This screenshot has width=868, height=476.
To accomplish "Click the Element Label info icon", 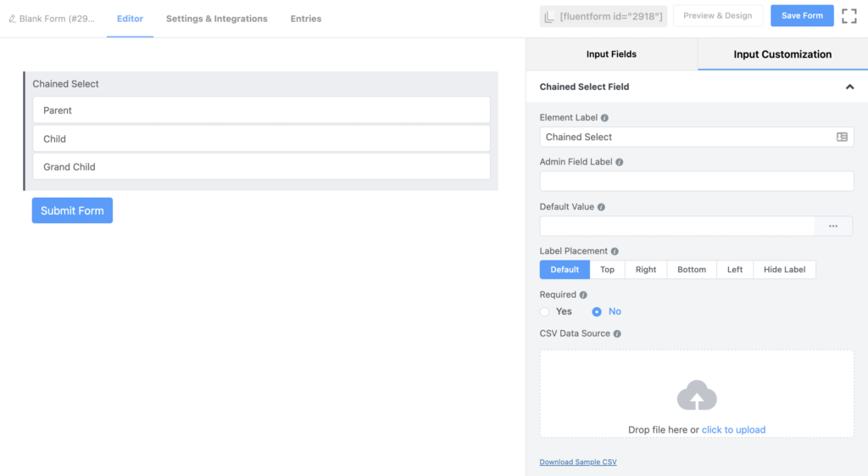I will click(x=604, y=118).
